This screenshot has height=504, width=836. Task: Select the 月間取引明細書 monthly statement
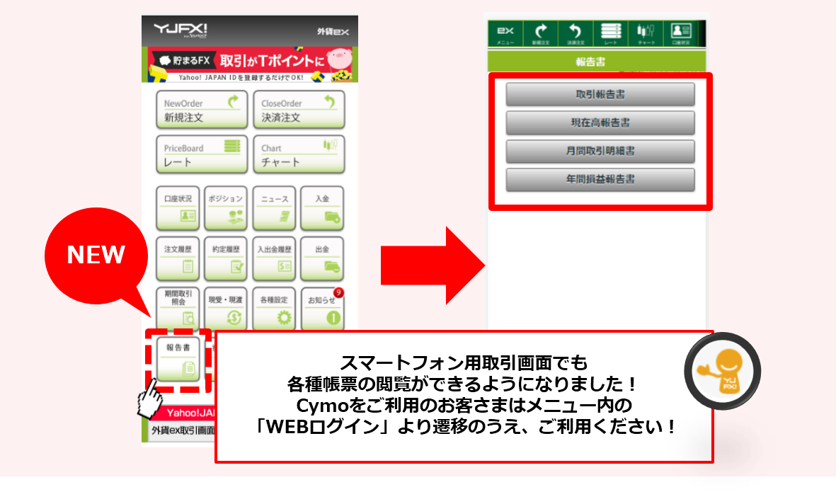[600, 151]
